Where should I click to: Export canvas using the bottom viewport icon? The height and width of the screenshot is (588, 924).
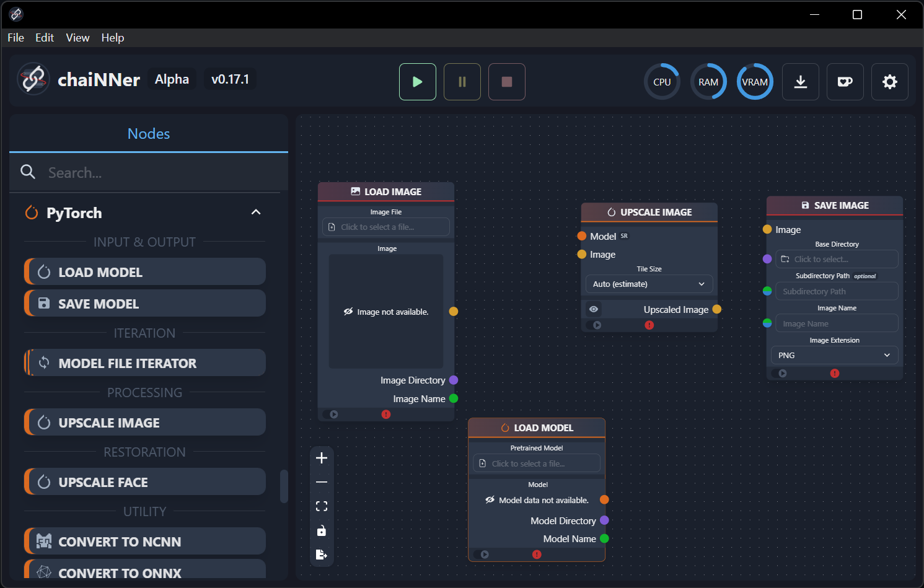(322, 555)
